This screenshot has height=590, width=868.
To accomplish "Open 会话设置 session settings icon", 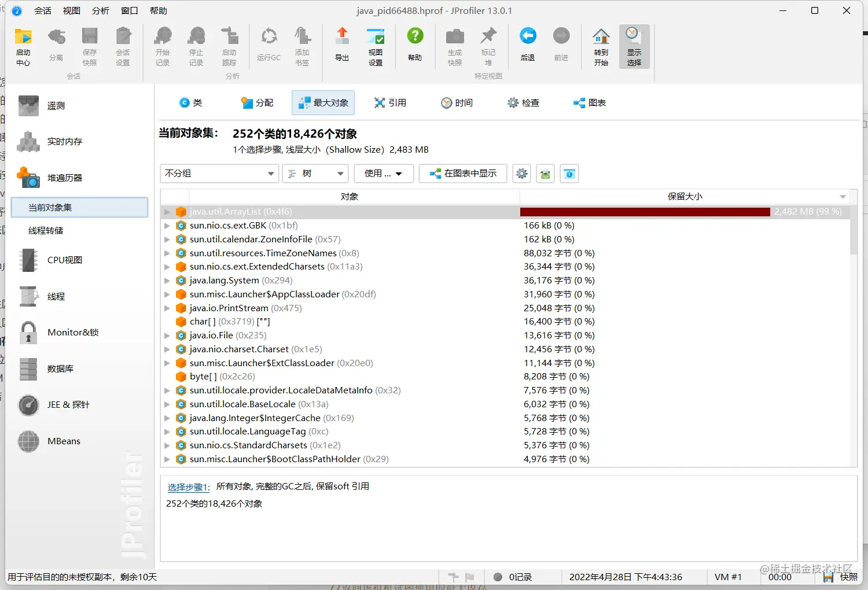I will [x=123, y=46].
